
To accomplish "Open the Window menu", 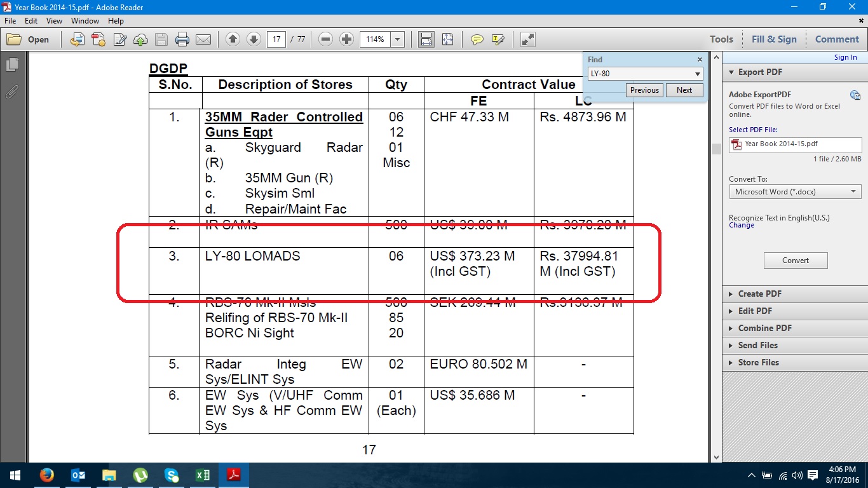I will pos(85,21).
